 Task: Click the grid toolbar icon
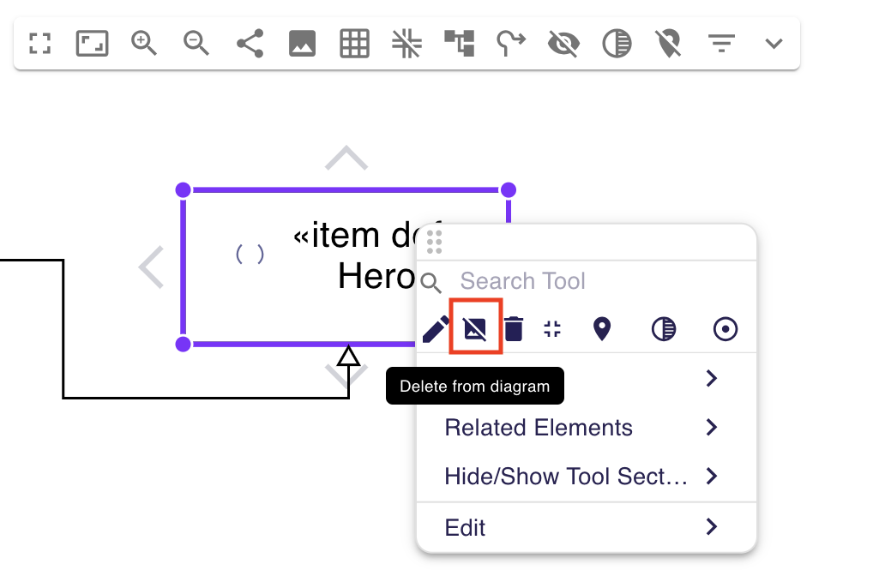(x=354, y=43)
